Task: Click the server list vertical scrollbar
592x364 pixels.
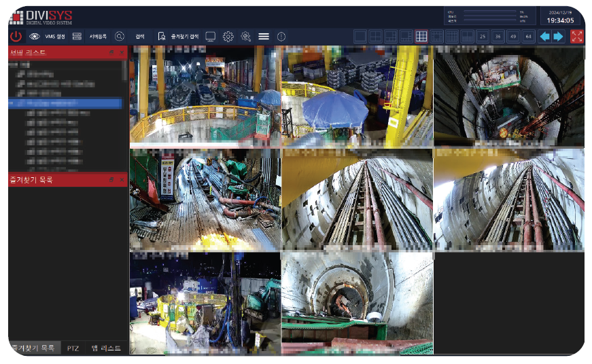Action: click(124, 70)
